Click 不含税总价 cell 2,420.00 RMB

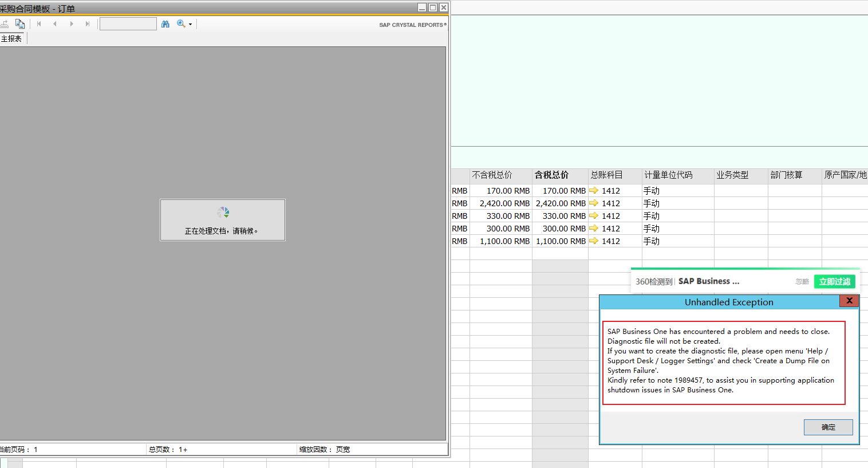[x=501, y=203]
